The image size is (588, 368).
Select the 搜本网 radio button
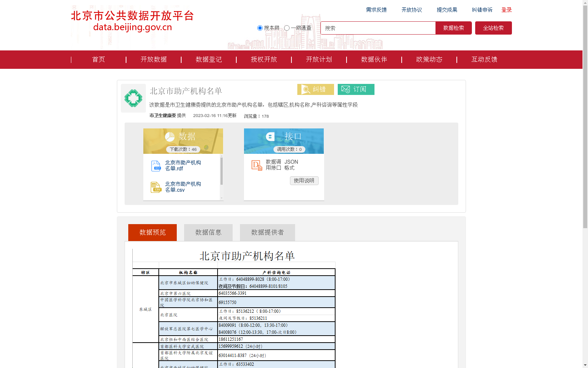click(x=260, y=28)
